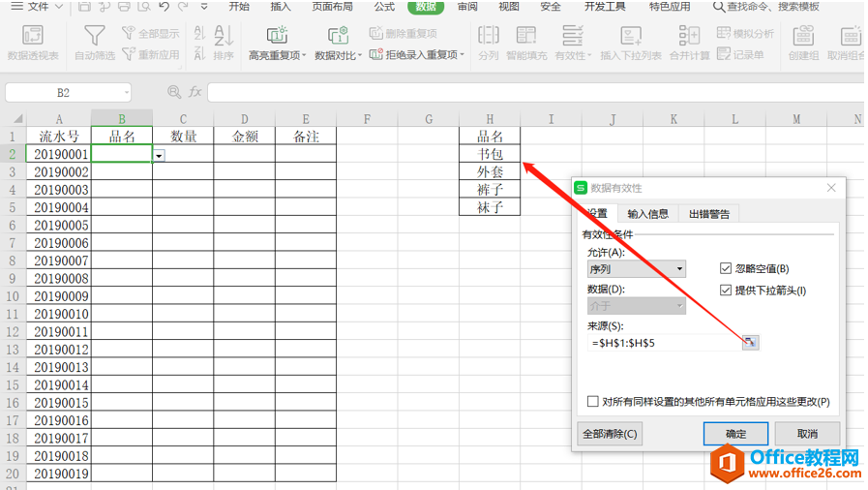Switch to the 开始 ribbon tab
868x490 pixels.
pos(239,7)
